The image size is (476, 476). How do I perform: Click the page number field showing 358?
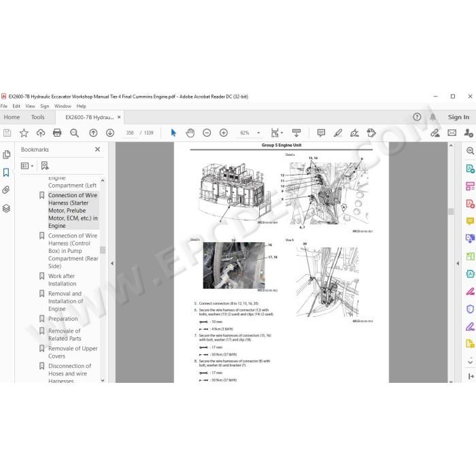point(130,133)
